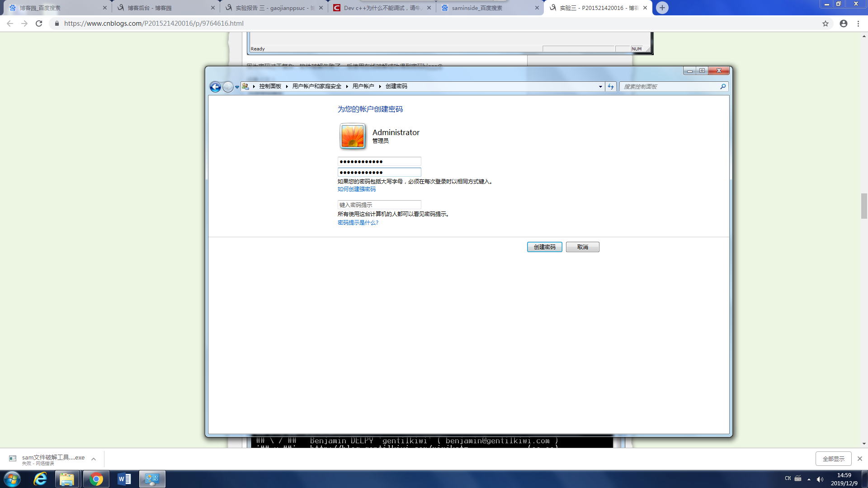Click the search magnifier in Control Panel
This screenshot has height=488, width=868.
(723, 86)
